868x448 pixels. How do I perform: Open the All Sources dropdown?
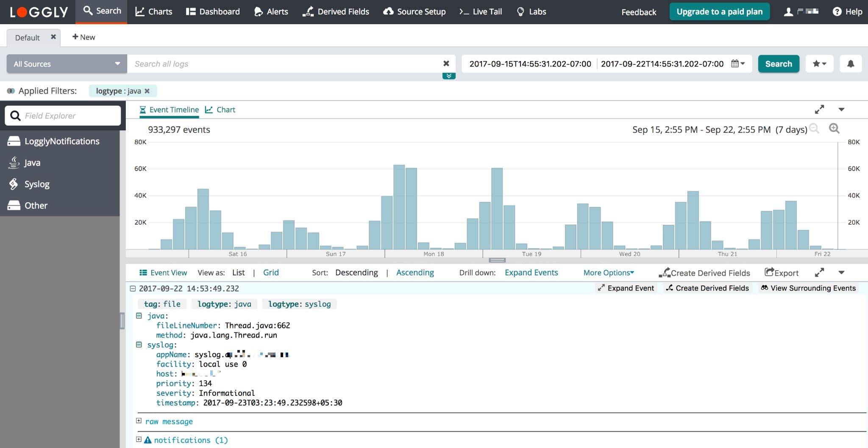pyautogui.click(x=67, y=64)
